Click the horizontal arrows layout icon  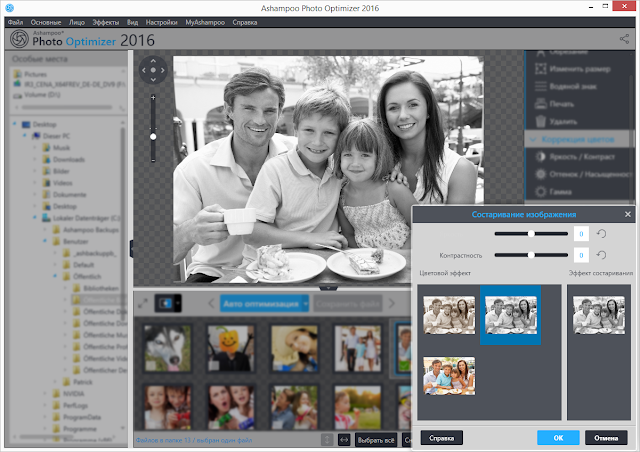pos(344,440)
